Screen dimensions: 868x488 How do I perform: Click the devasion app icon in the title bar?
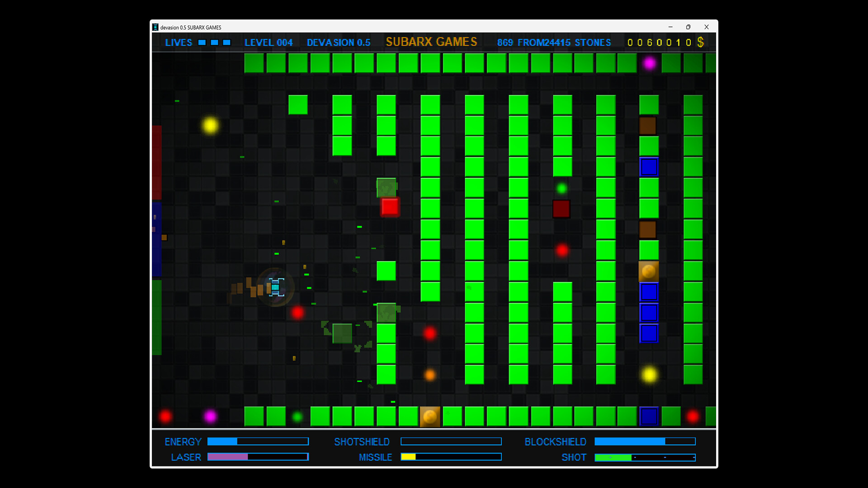tap(156, 27)
